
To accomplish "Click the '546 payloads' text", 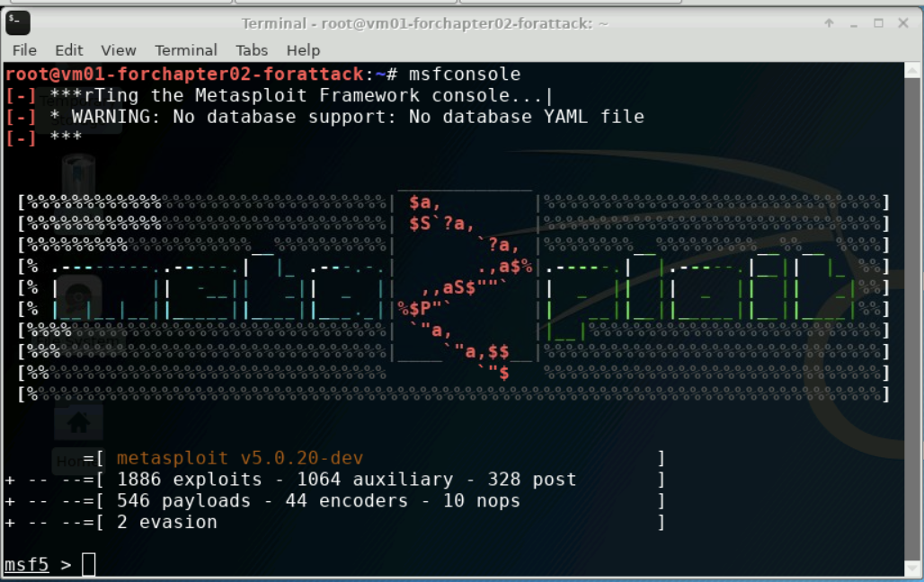I will pos(183,500).
